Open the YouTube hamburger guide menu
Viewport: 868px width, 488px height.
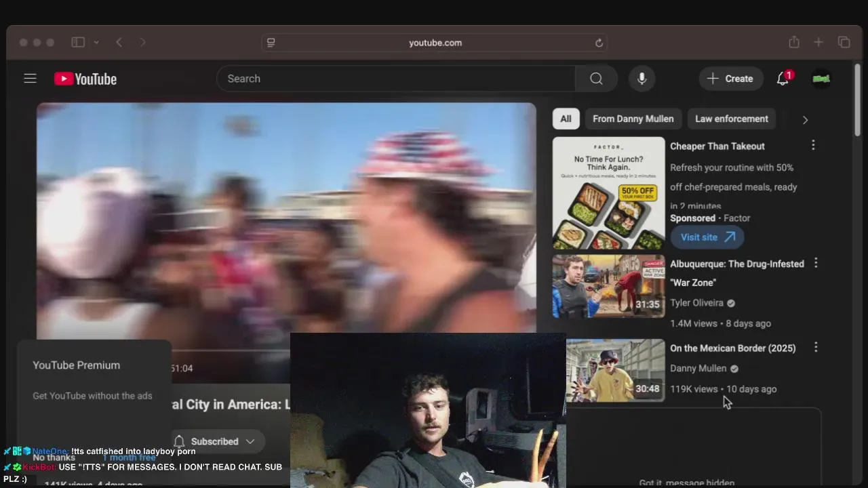tap(30, 79)
